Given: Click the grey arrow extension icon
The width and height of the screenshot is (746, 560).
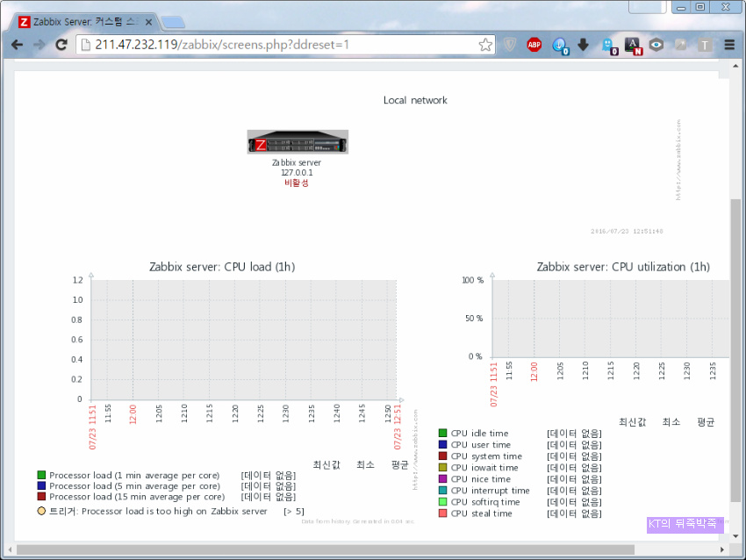Looking at the screenshot, I should coord(681,45).
